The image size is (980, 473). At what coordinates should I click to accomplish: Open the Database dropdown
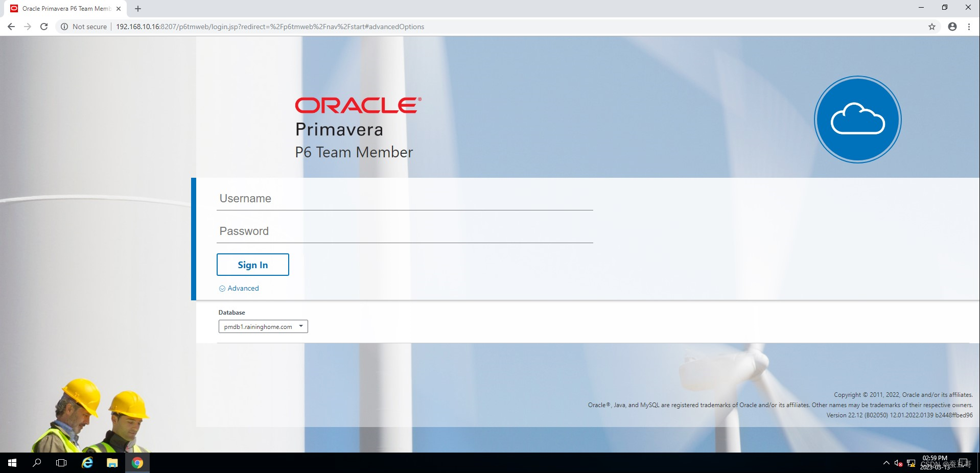tap(263, 326)
